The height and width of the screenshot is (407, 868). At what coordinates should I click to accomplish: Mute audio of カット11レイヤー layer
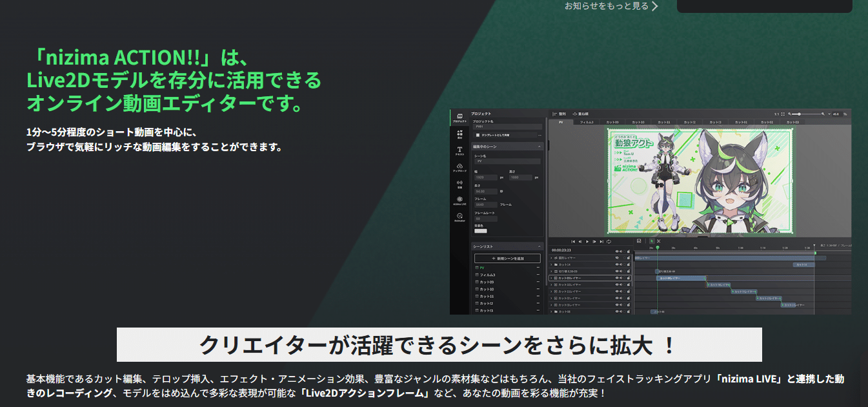pos(621,291)
